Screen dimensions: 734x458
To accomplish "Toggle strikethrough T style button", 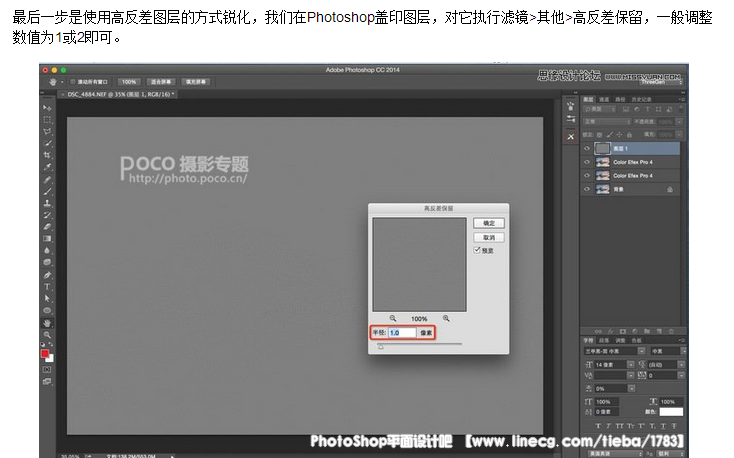I will (x=674, y=426).
